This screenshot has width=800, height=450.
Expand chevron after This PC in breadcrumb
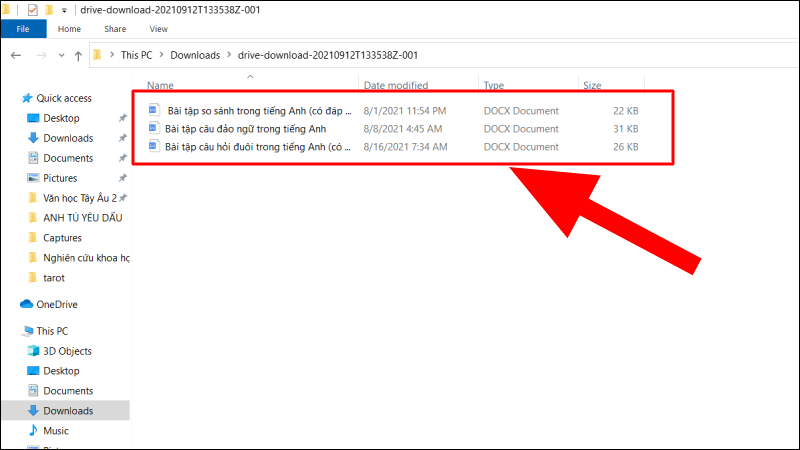tap(161, 55)
